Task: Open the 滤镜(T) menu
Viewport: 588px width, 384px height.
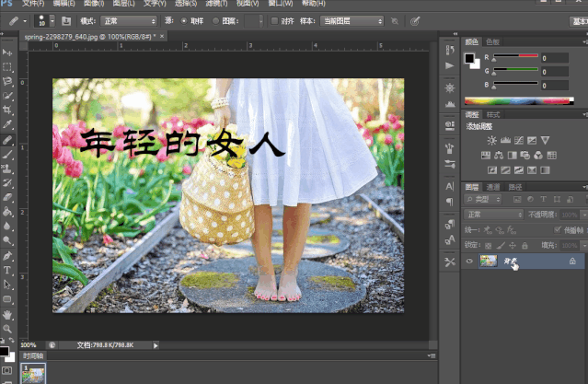Action: tap(216, 4)
